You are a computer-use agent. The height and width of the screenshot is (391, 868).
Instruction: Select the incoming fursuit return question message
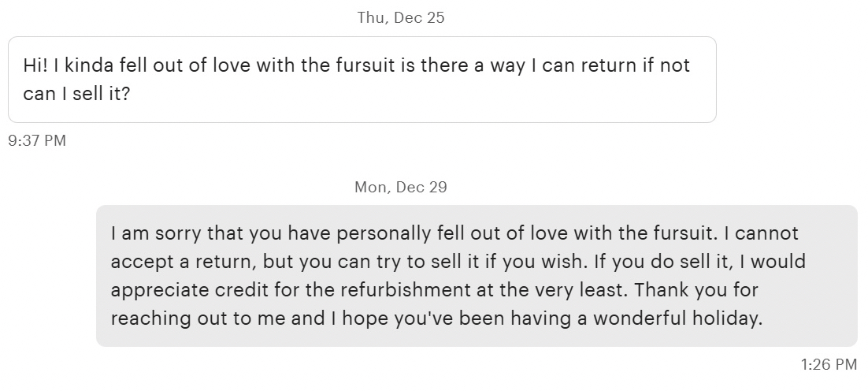point(362,80)
